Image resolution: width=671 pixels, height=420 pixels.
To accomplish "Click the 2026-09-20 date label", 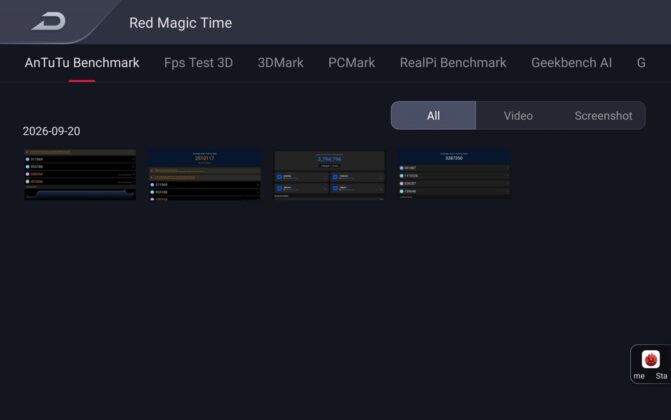I will click(51, 131).
